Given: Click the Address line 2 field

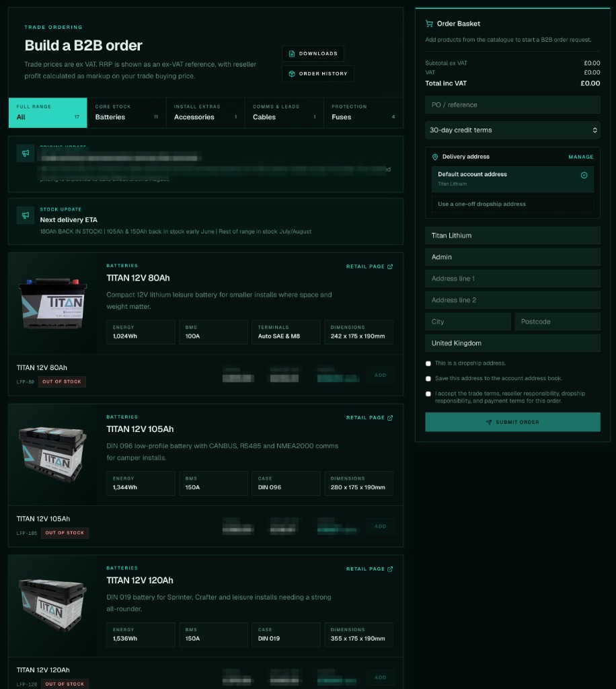Looking at the screenshot, I should tap(512, 300).
